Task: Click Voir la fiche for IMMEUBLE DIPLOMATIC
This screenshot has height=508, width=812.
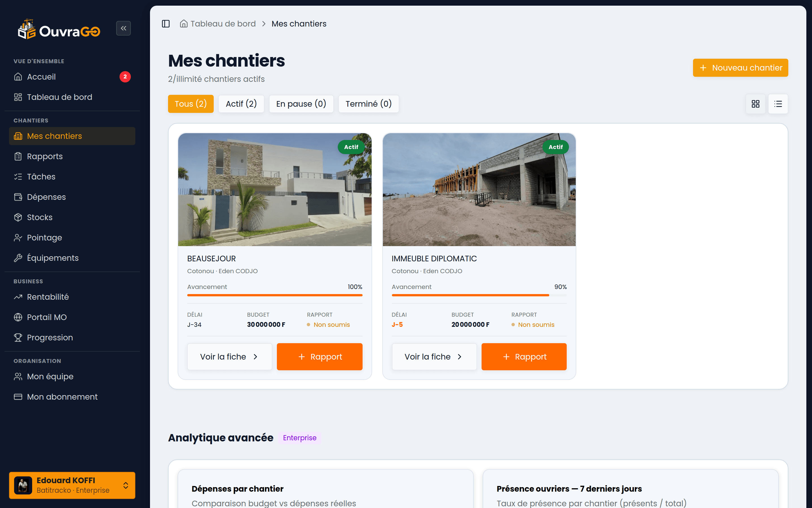Action: (x=434, y=357)
